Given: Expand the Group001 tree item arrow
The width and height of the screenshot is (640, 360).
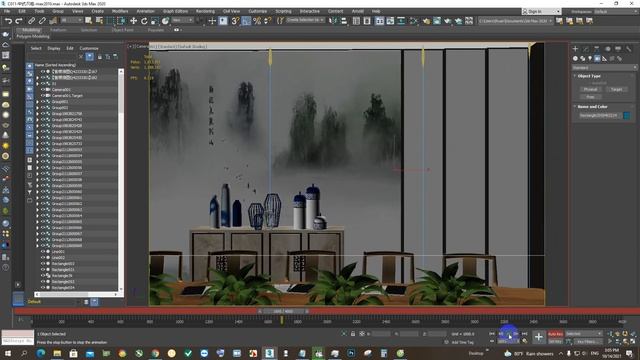Looking at the screenshot, I should [x=38, y=102].
